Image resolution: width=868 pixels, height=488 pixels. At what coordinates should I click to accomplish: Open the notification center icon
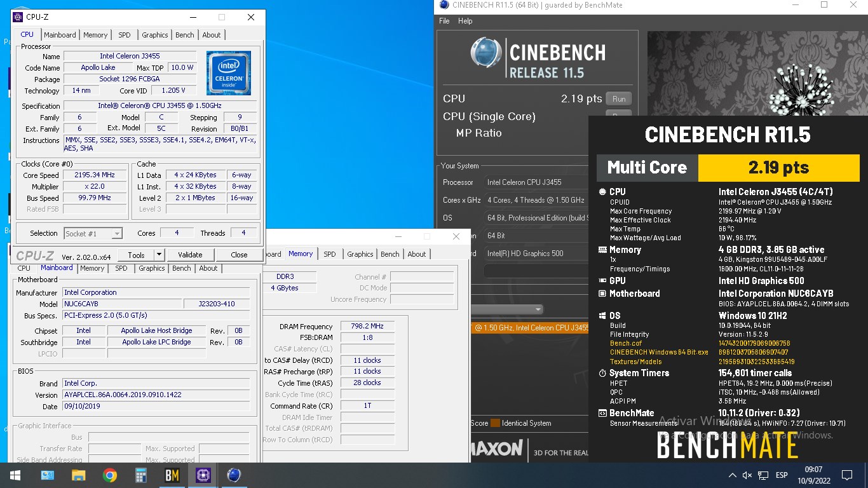pos(846,475)
